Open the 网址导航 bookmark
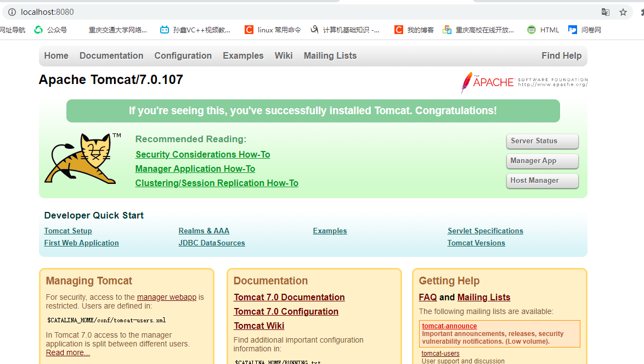 (x=12, y=30)
